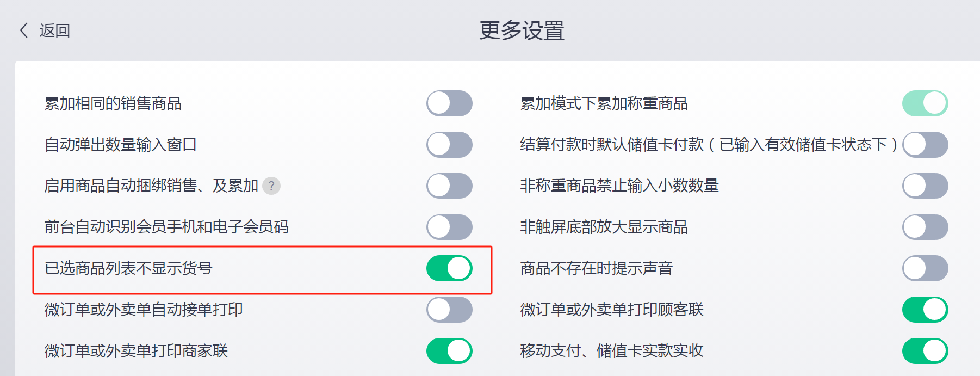Enable 前台自动识别会员手机和电子会员码 switch
This screenshot has width=980, height=376.
click(449, 227)
